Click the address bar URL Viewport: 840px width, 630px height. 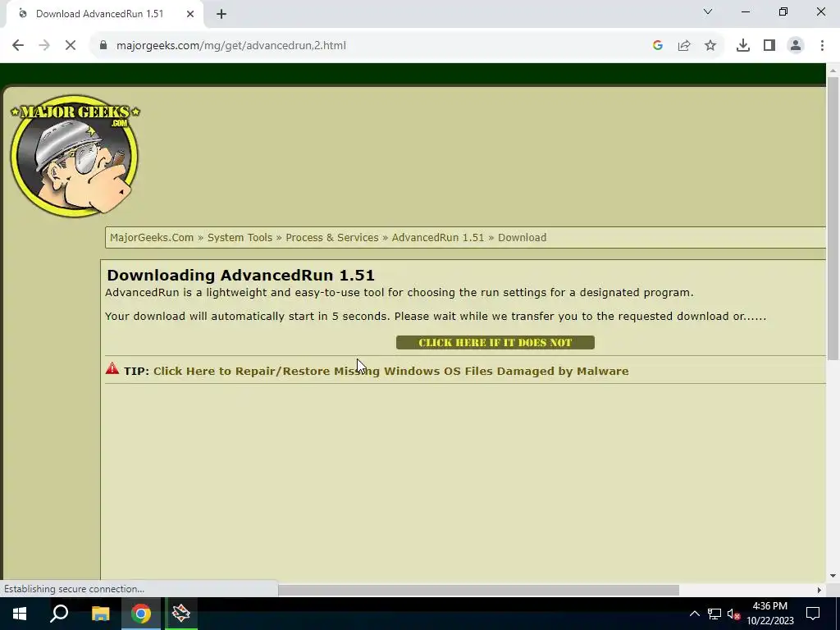click(x=231, y=46)
